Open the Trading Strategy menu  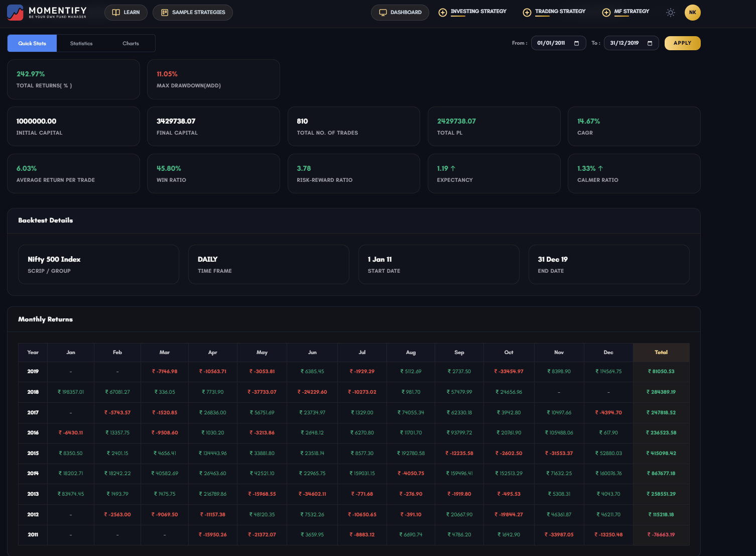560,11
